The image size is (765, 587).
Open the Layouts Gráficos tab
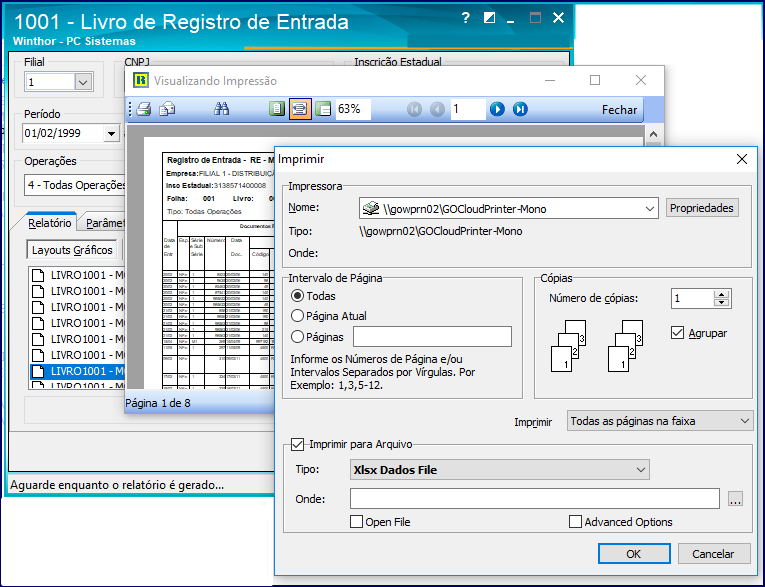[72, 250]
